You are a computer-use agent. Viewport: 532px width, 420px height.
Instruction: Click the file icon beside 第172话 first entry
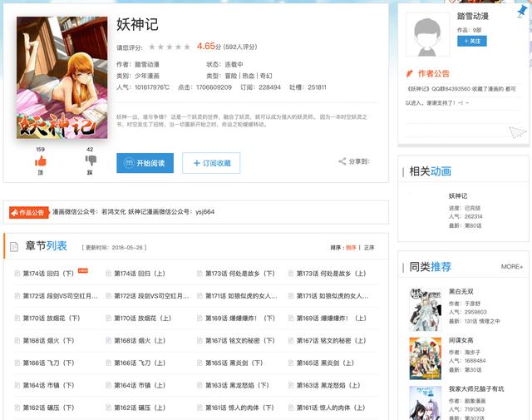[17, 296]
